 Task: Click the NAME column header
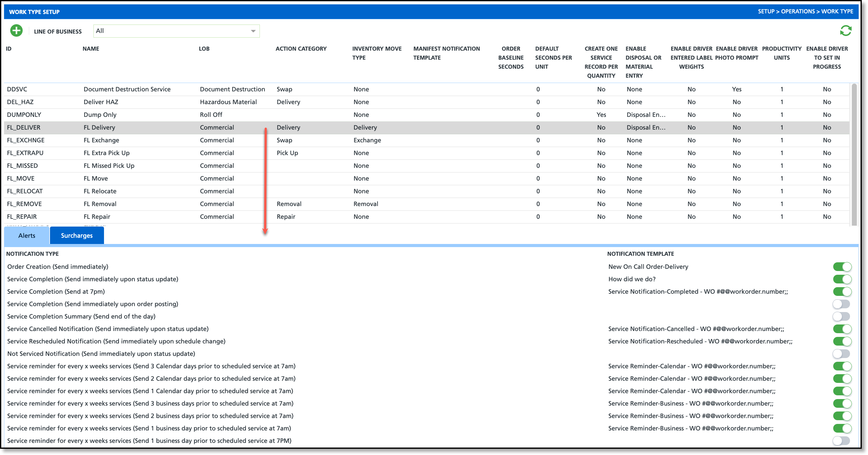[x=91, y=48]
